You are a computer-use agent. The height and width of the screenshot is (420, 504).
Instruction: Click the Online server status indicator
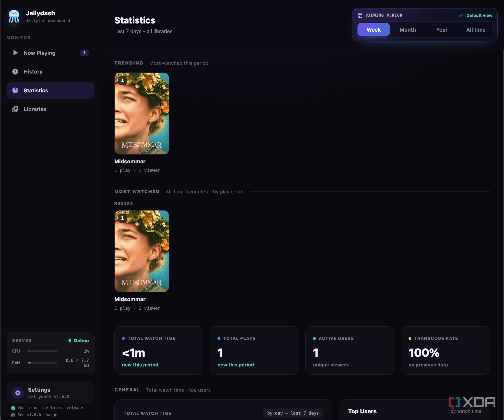point(79,341)
